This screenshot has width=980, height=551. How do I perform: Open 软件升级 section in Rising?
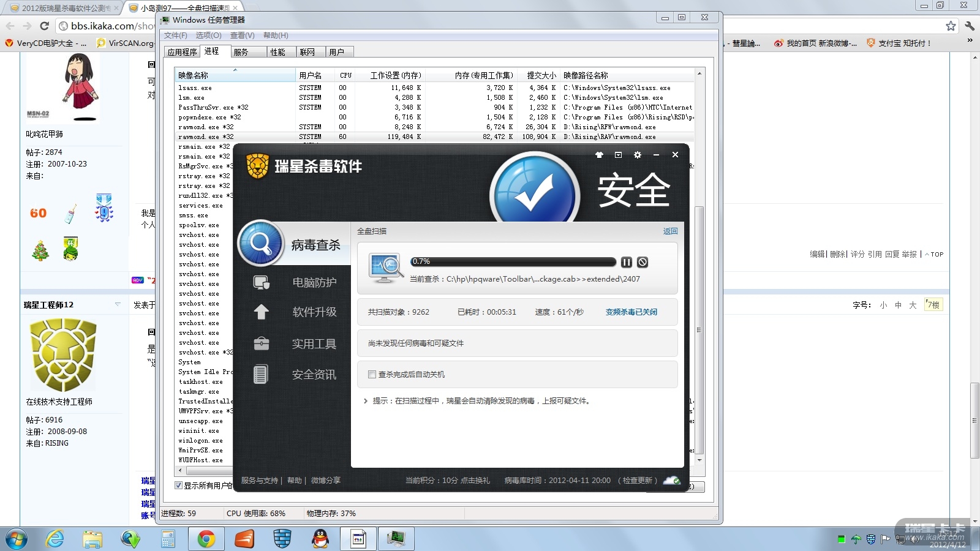[x=314, y=312]
